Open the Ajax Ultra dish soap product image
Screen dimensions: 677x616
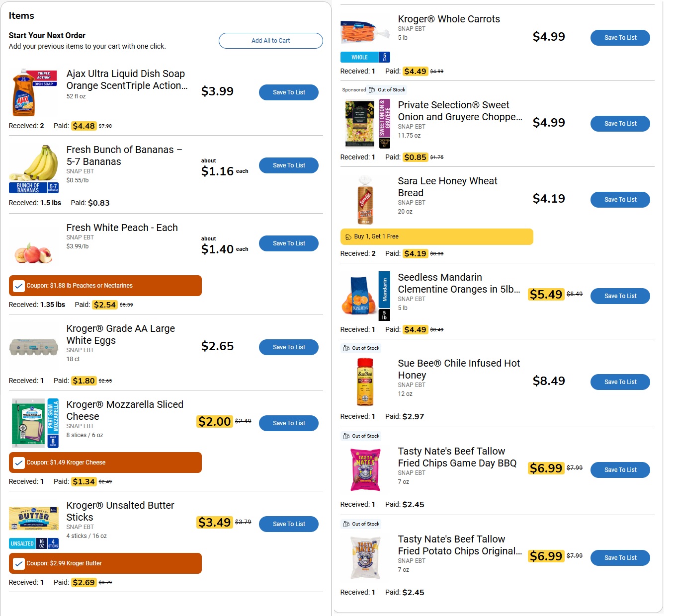click(34, 92)
